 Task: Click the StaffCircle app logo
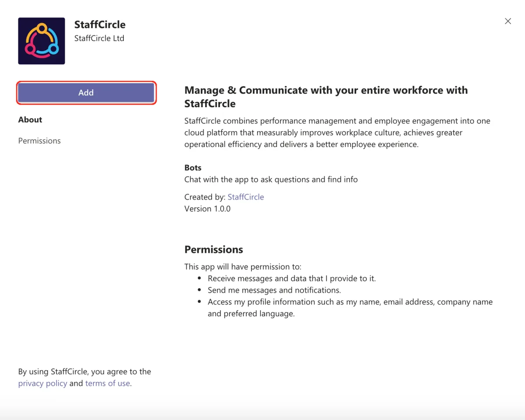click(x=42, y=41)
